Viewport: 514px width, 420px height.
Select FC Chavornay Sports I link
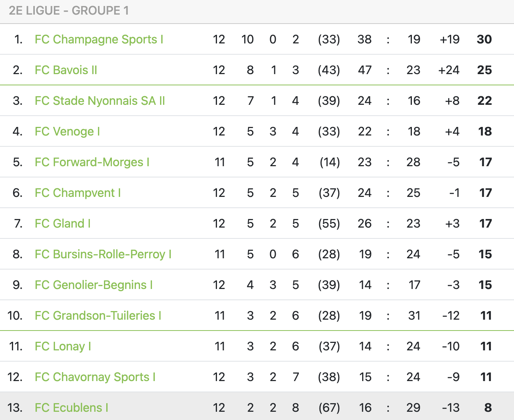95,377
